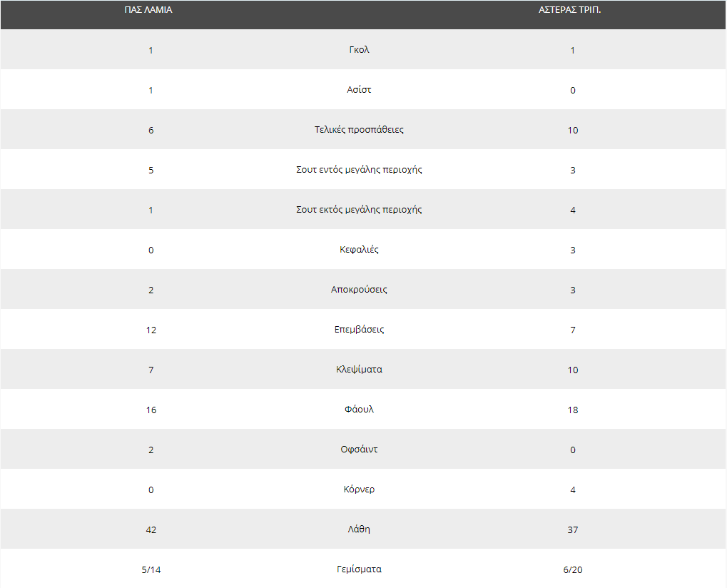Click Asteras' 6/20 crosses value
This screenshot has width=727, height=588.
point(573,569)
